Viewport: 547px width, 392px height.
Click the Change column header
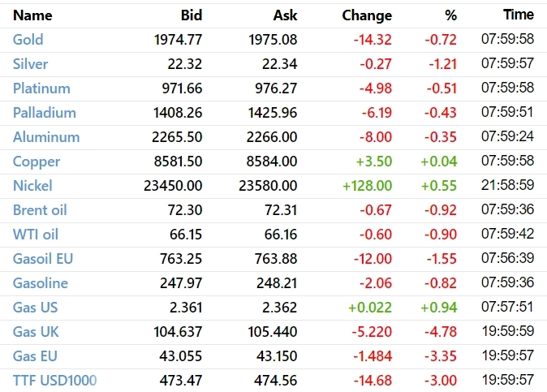[367, 15]
